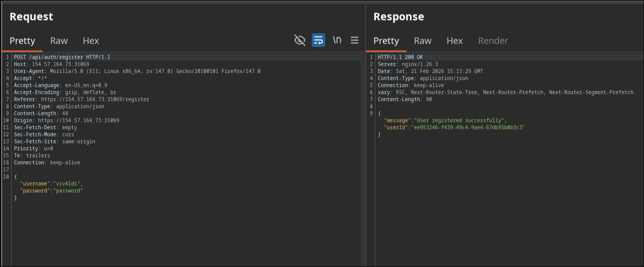Viewport: 644px width, 267px height.
Task: Click the "User registered successfully" message line
Action: 446,120
